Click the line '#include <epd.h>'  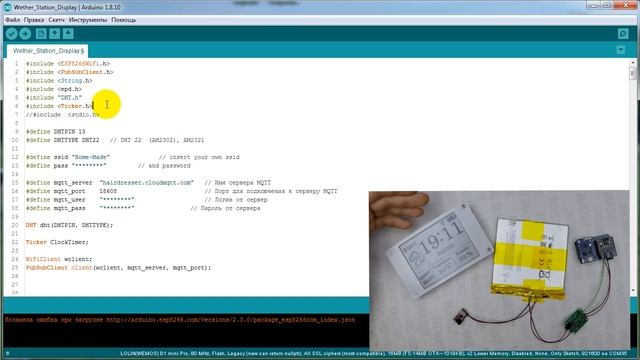click(53, 89)
